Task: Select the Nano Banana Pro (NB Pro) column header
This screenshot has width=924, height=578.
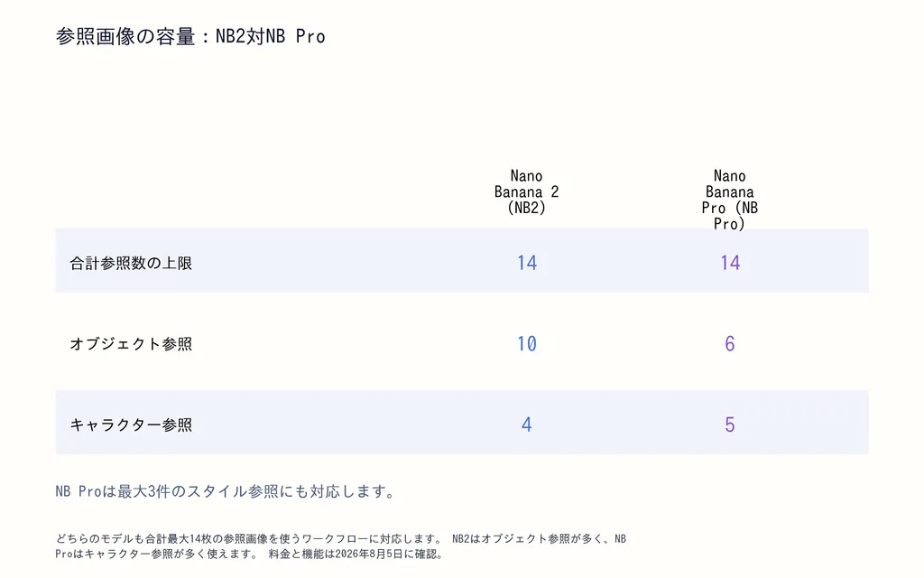Action: 729,200
